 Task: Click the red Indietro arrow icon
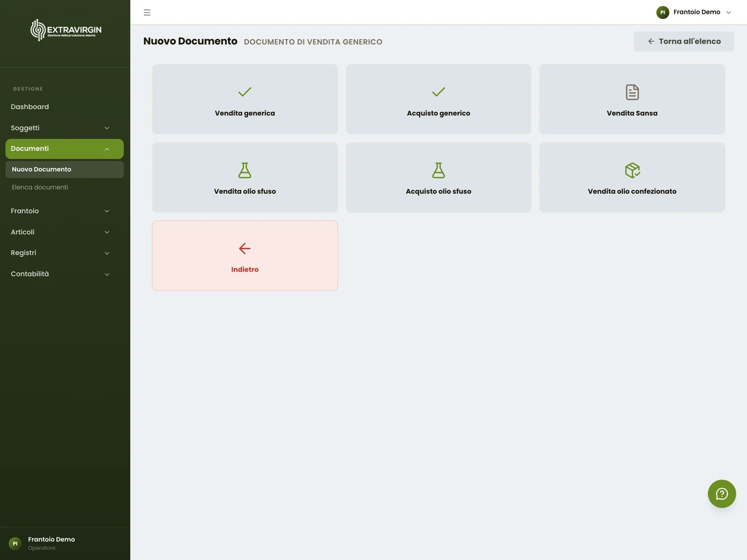pyautogui.click(x=245, y=248)
